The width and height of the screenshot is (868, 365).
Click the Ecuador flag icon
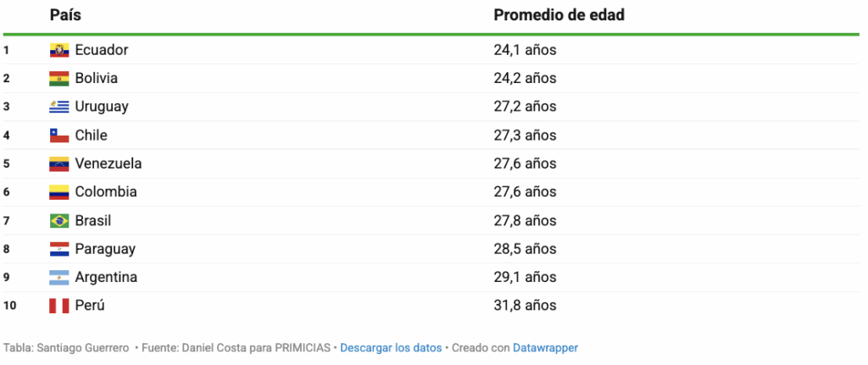[x=58, y=50]
